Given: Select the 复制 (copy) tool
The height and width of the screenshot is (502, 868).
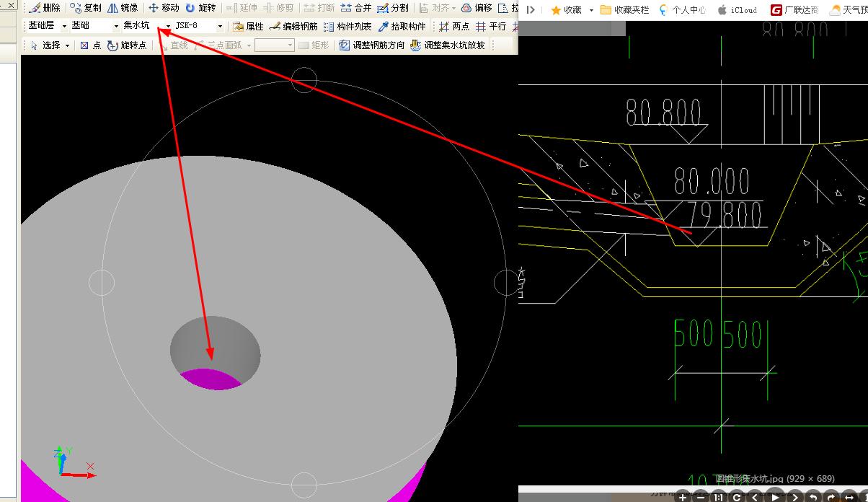Looking at the screenshot, I should pyautogui.click(x=86, y=8).
